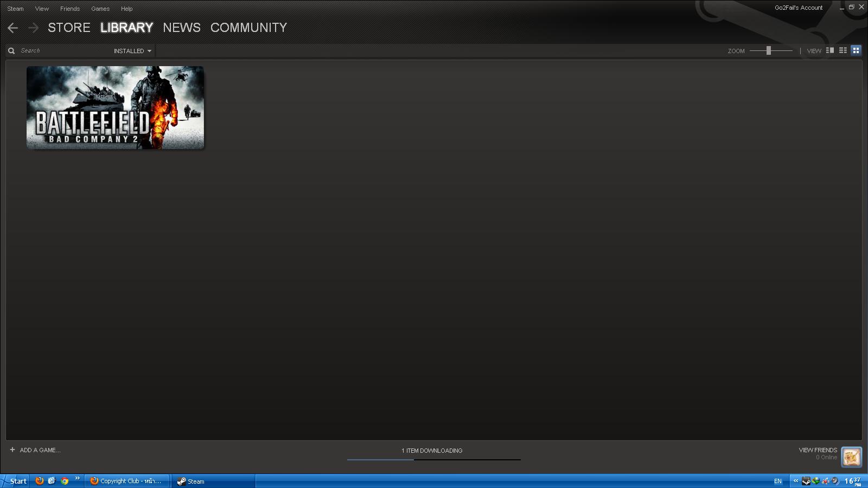This screenshot has width=868, height=488.
Task: Launch Chrome from the quick launch bar
Action: tap(65, 480)
